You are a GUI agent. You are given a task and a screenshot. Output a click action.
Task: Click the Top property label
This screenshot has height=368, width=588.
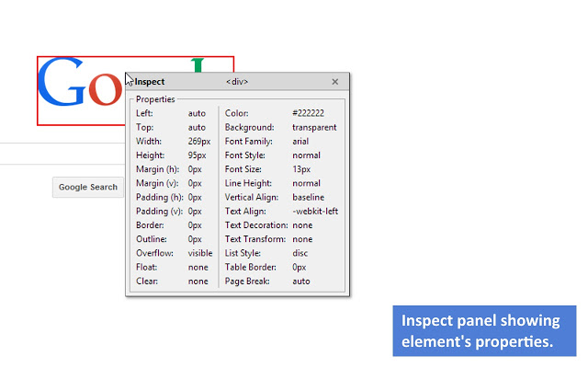click(145, 128)
